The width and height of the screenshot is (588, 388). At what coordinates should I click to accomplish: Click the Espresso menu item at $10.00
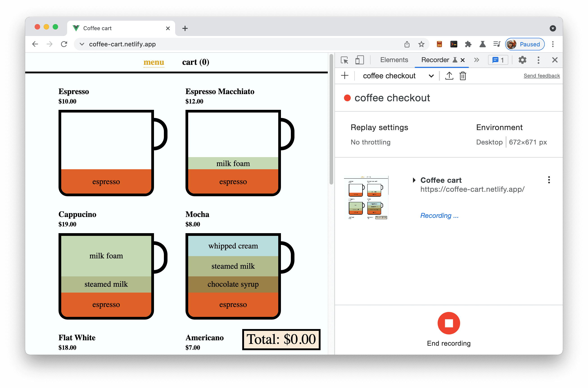coord(106,151)
